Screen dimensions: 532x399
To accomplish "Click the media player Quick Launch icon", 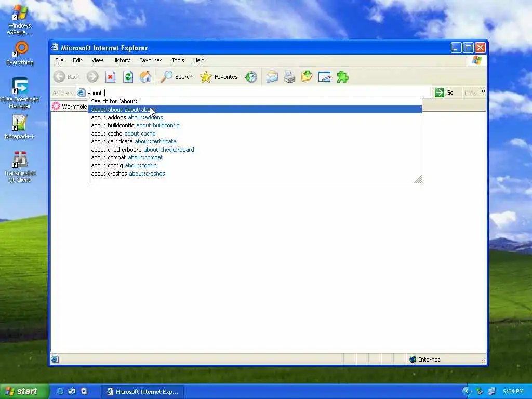I will coord(84,391).
